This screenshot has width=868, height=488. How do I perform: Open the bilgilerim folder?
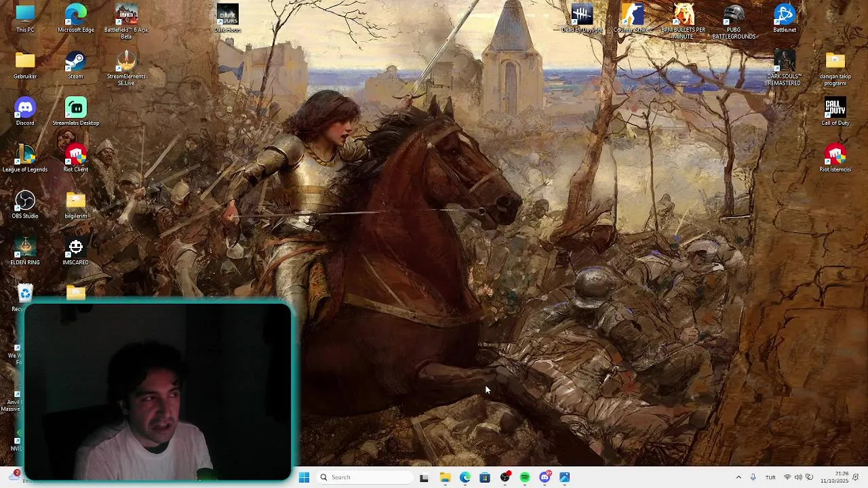76,205
